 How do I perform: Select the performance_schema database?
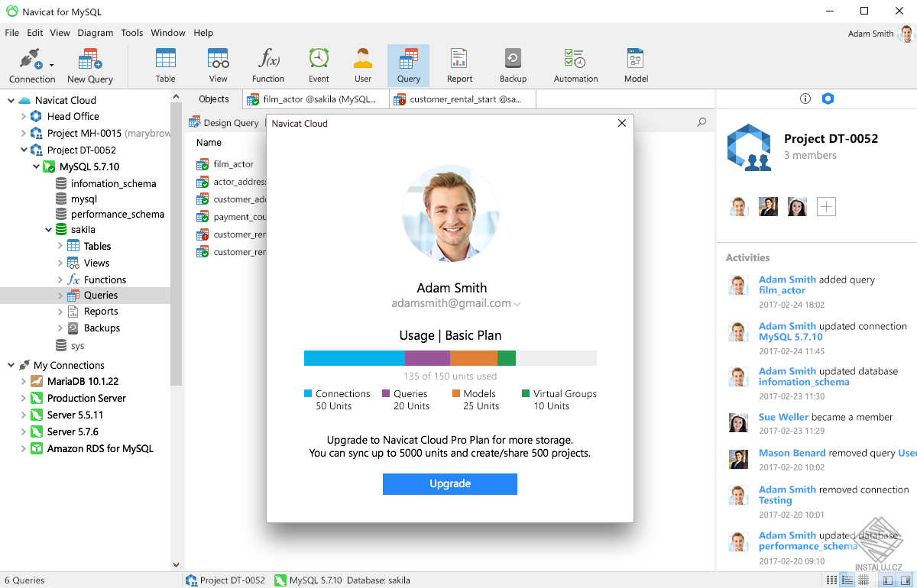(x=118, y=215)
